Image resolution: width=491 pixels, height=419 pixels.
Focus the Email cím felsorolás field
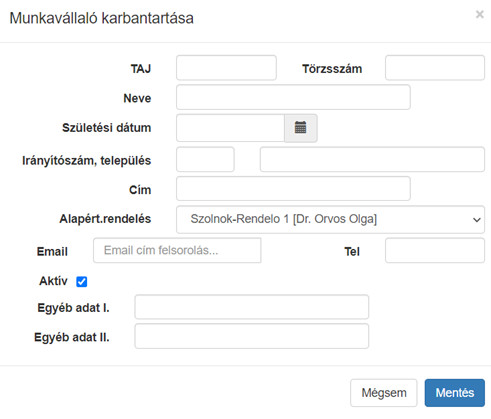pos(177,250)
